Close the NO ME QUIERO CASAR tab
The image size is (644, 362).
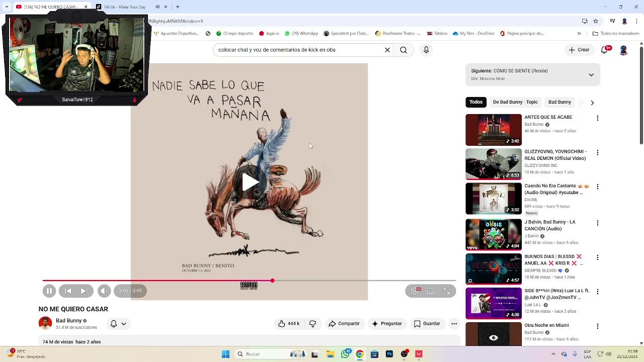(86, 7)
